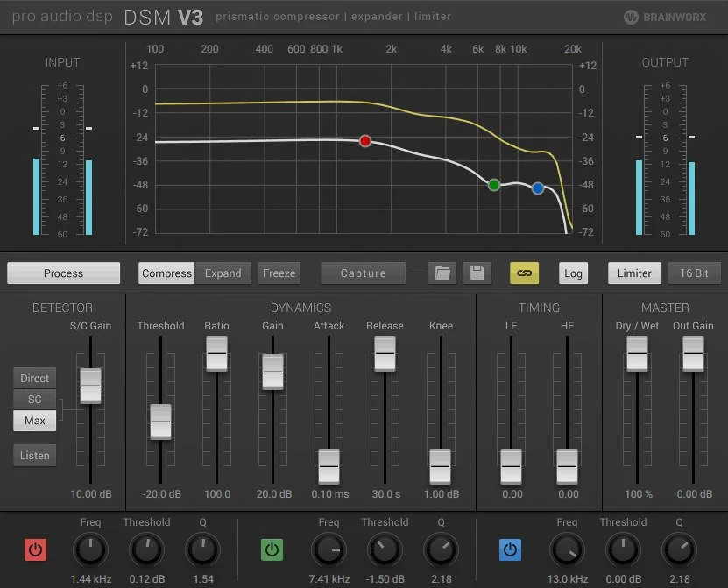Click the blue band Q knob

(x=679, y=550)
